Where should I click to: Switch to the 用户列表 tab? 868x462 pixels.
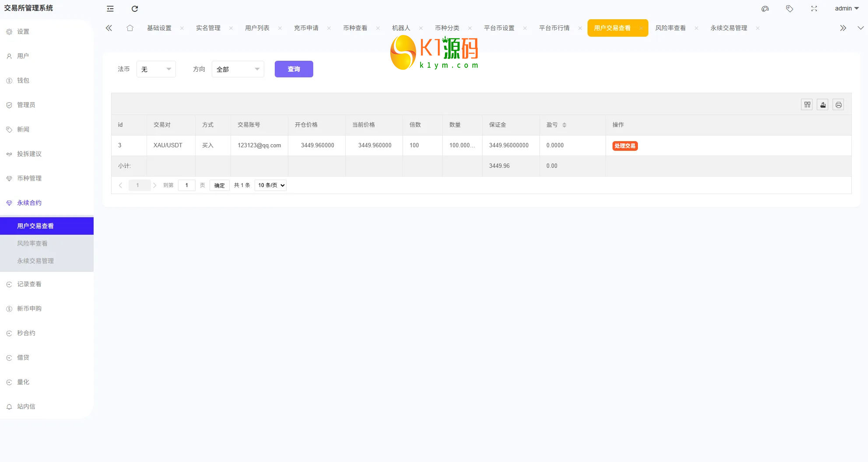click(x=257, y=28)
